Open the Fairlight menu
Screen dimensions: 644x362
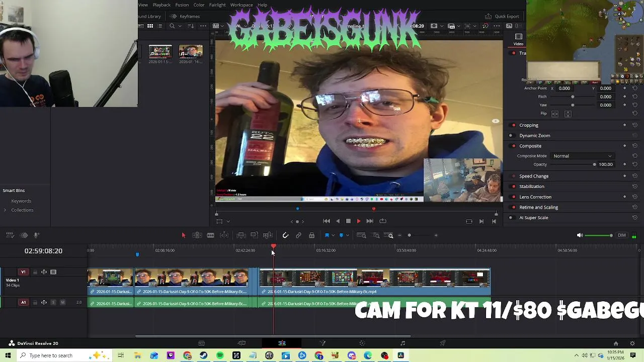pyautogui.click(x=217, y=5)
